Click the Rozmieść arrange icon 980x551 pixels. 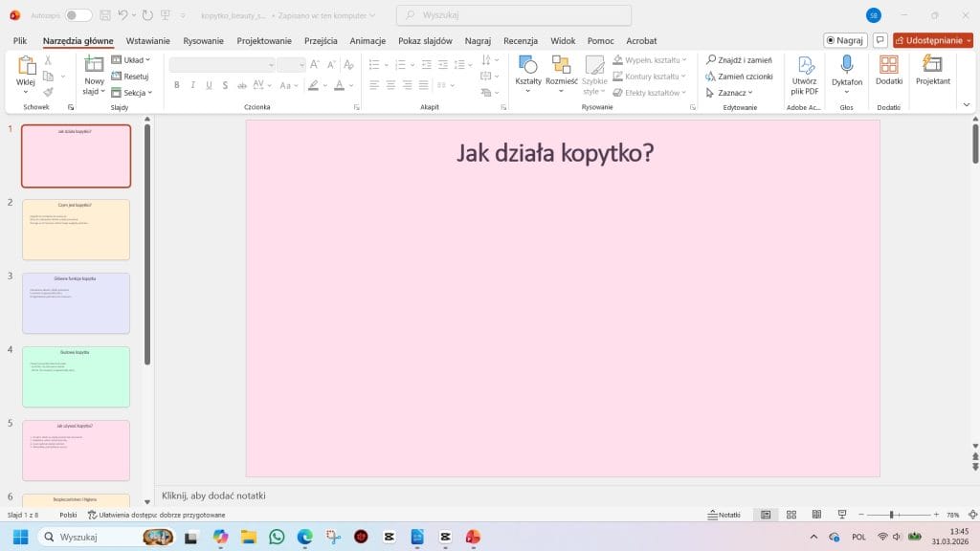tap(561, 67)
